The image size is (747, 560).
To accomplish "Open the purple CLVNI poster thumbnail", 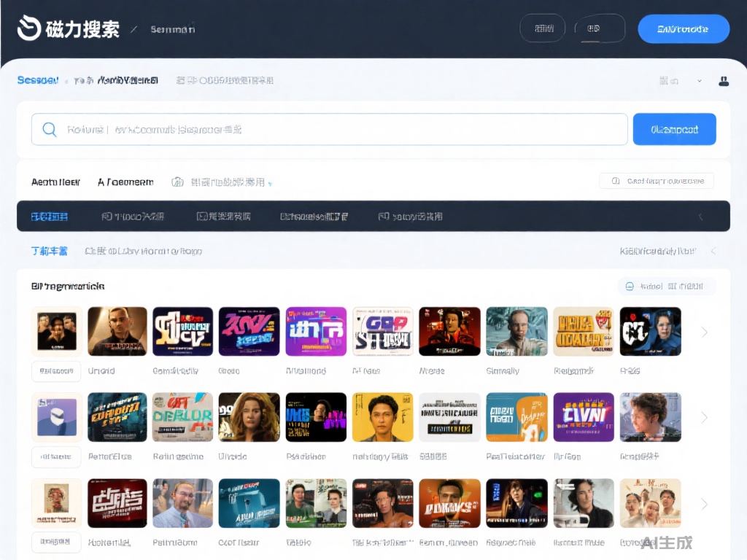I will [x=584, y=417].
